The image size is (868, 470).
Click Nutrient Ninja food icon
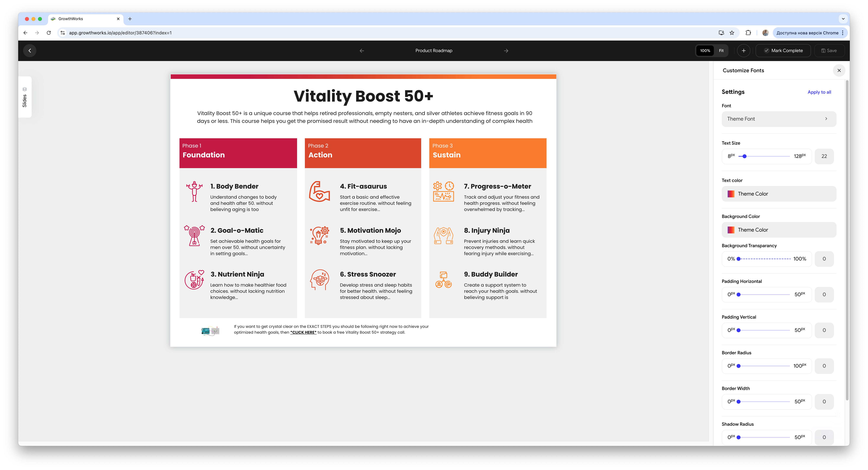pyautogui.click(x=194, y=280)
